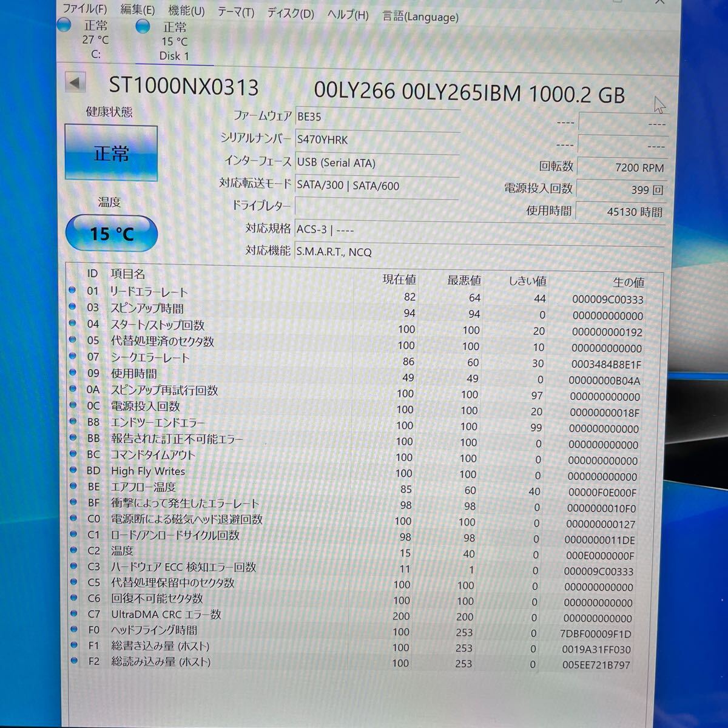The width and height of the screenshot is (728, 728).
Task: Select the Disk 1 status icon
Action: click(143, 27)
